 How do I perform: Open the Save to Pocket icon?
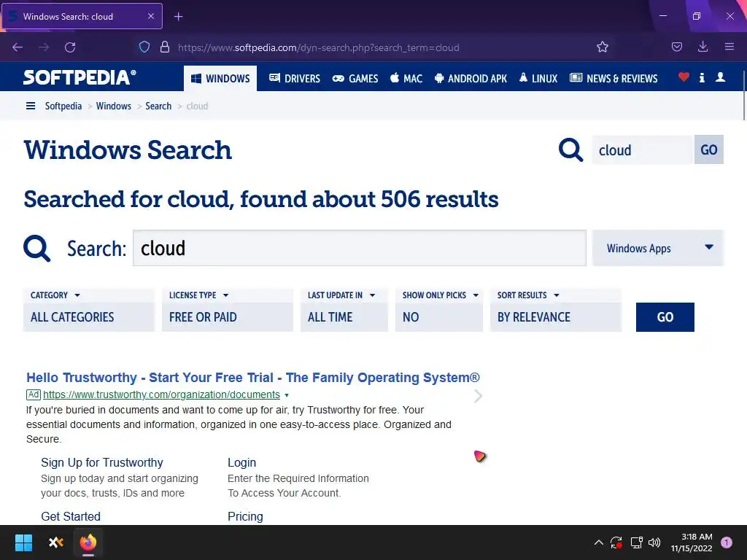click(676, 47)
